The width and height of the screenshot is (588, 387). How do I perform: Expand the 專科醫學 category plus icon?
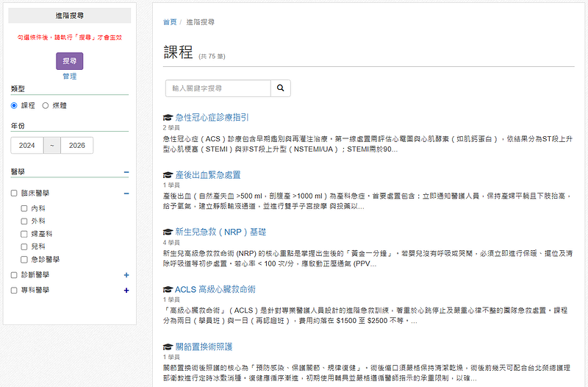(126, 290)
